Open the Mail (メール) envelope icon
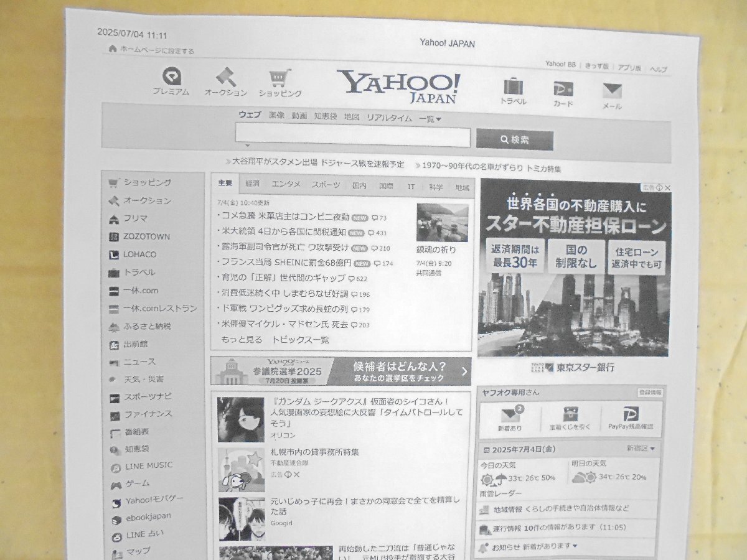 (x=612, y=91)
